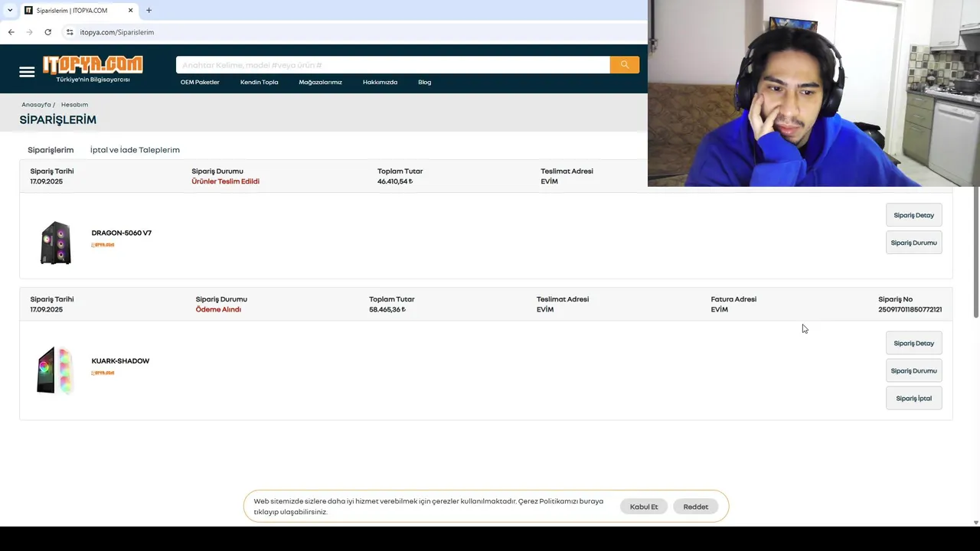Click the vertical page scrollbar
This screenshot has height=551, width=980.
[x=975, y=250]
